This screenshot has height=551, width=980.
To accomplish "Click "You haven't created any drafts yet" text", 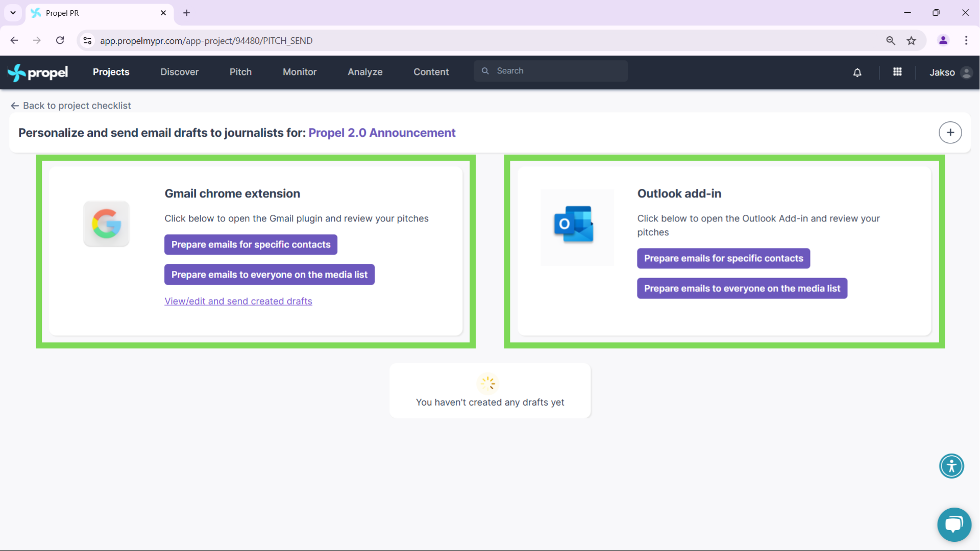I will coord(489,402).
